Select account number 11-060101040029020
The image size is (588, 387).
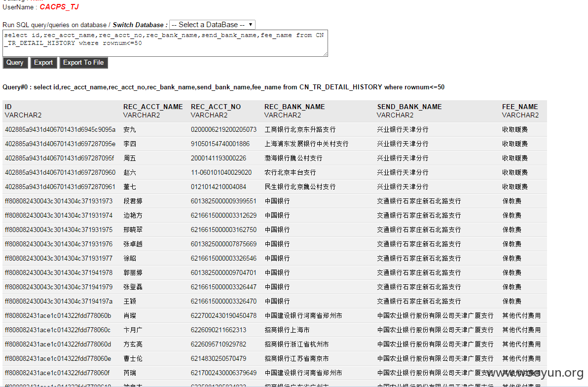pyautogui.click(x=221, y=172)
